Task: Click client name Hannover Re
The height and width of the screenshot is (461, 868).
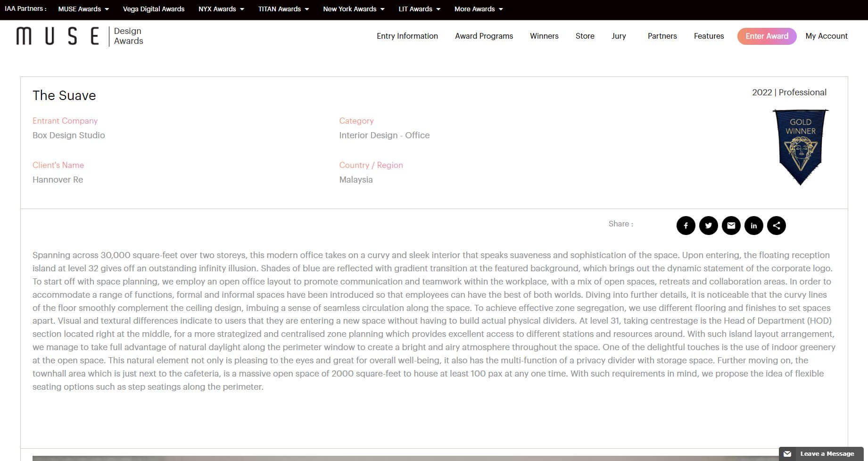Action: click(x=58, y=179)
